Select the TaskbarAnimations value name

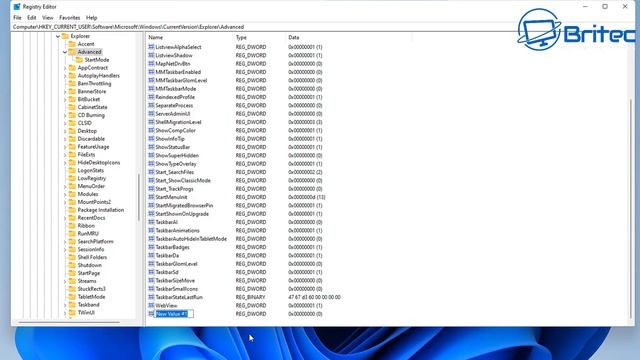177,231
